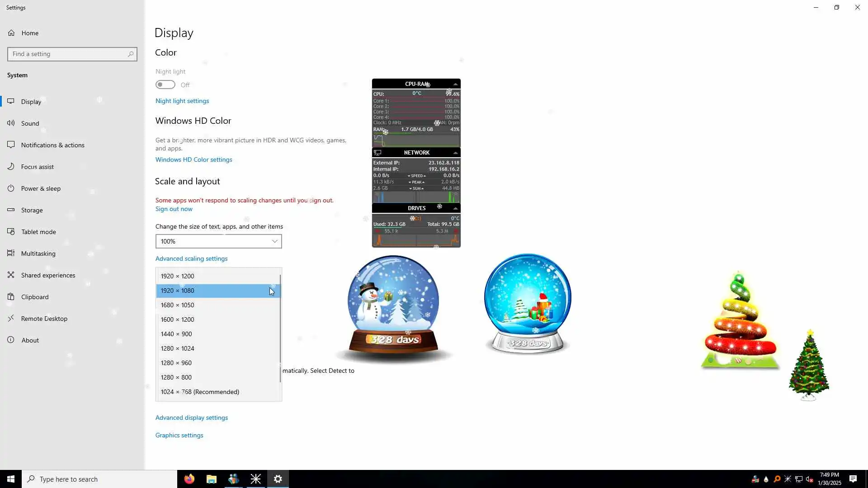Select the 1280 × 1024 resolution entry
This screenshot has width=868, height=488.
[x=177, y=348]
